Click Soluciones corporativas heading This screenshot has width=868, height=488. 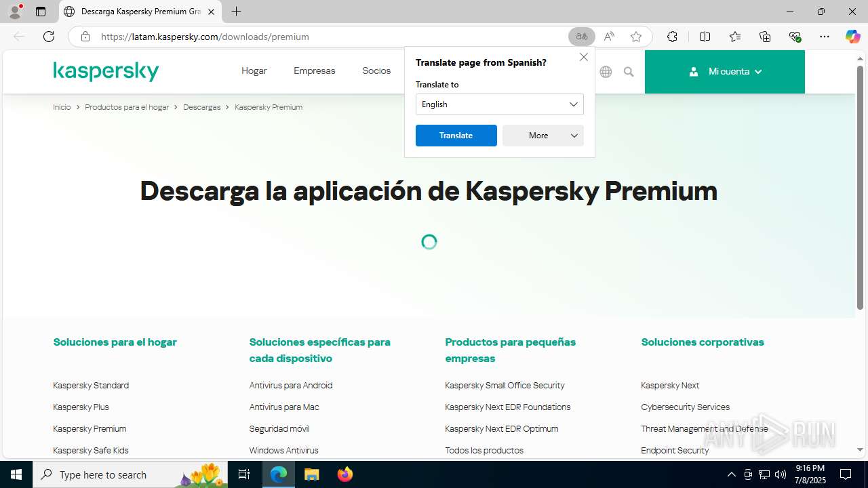[x=703, y=342]
